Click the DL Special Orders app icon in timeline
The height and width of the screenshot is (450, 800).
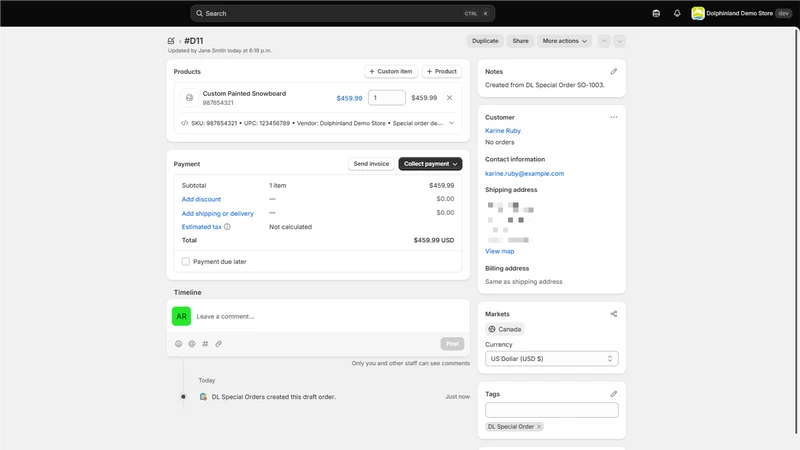(203, 397)
